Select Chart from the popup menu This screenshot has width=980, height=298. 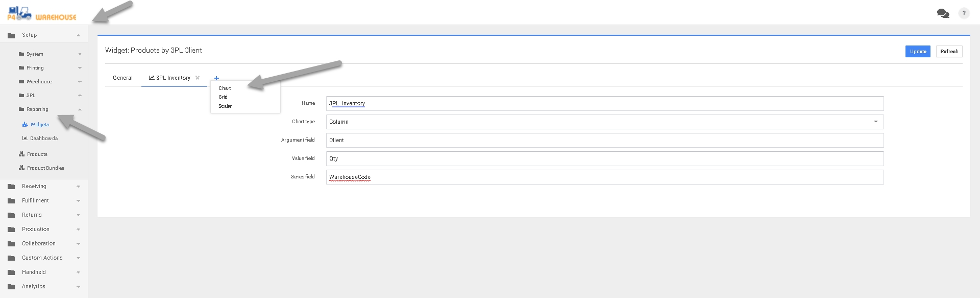click(x=225, y=88)
